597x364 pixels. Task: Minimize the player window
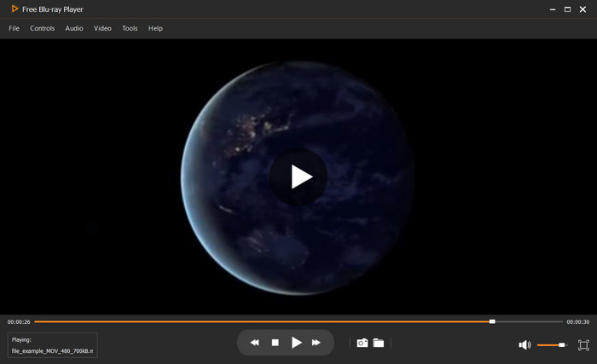(553, 9)
